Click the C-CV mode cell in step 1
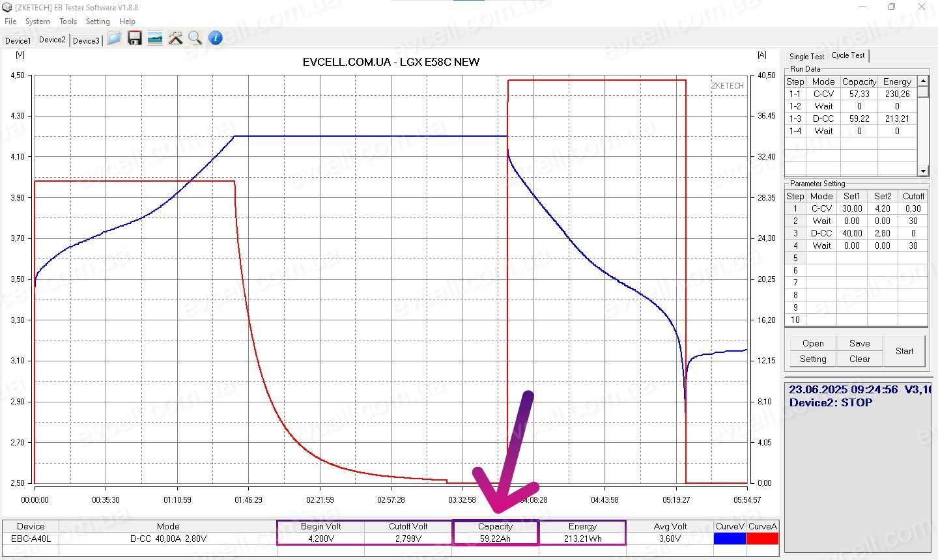The image size is (938, 560). [x=821, y=208]
